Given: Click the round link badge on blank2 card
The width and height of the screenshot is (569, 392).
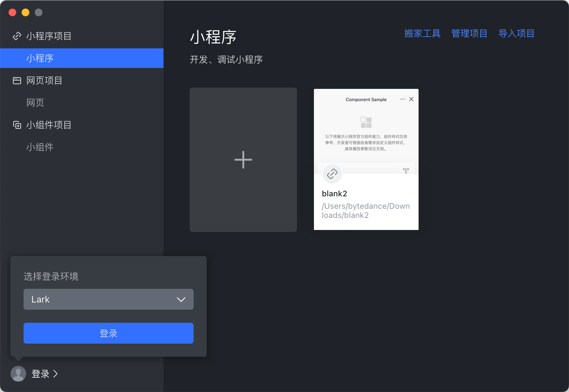Looking at the screenshot, I should pyautogui.click(x=332, y=174).
